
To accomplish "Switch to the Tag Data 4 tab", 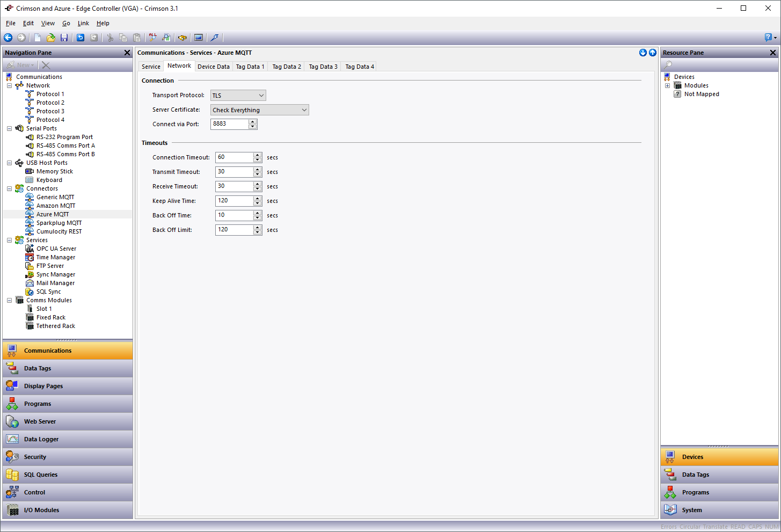I will pyautogui.click(x=360, y=67).
